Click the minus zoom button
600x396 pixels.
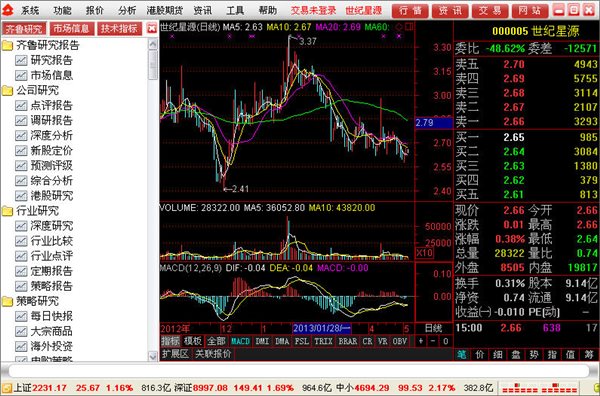(x=433, y=341)
